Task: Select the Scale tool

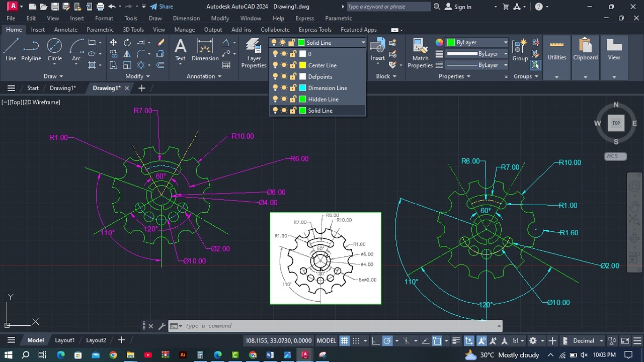Action: pos(127,65)
